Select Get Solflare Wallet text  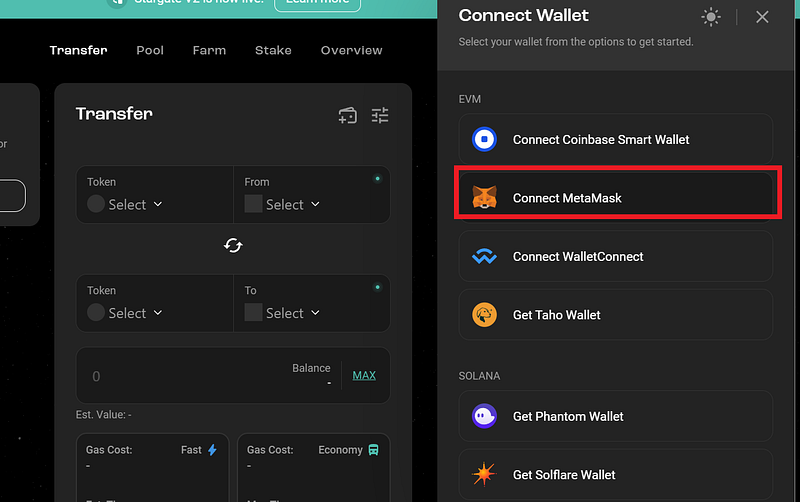click(564, 475)
